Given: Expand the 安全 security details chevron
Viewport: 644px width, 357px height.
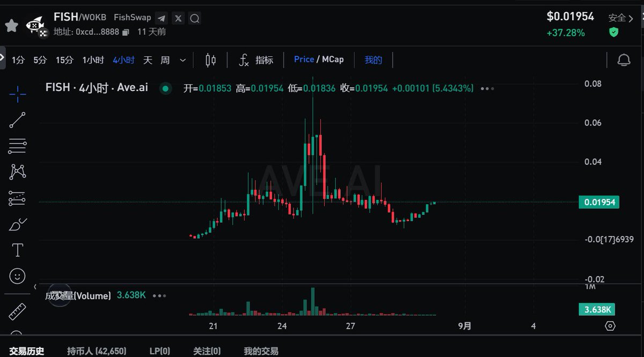Looking at the screenshot, I should tap(631, 18).
